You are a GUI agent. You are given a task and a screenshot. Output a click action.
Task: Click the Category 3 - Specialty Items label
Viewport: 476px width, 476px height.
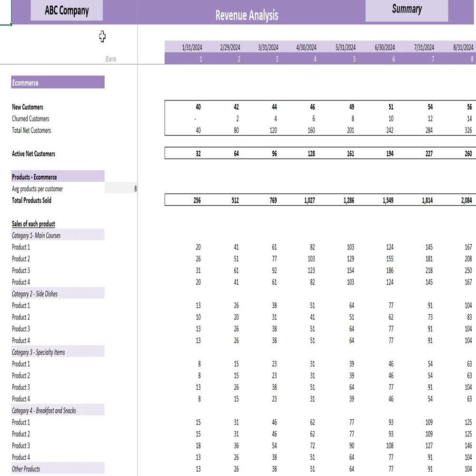click(x=58, y=352)
